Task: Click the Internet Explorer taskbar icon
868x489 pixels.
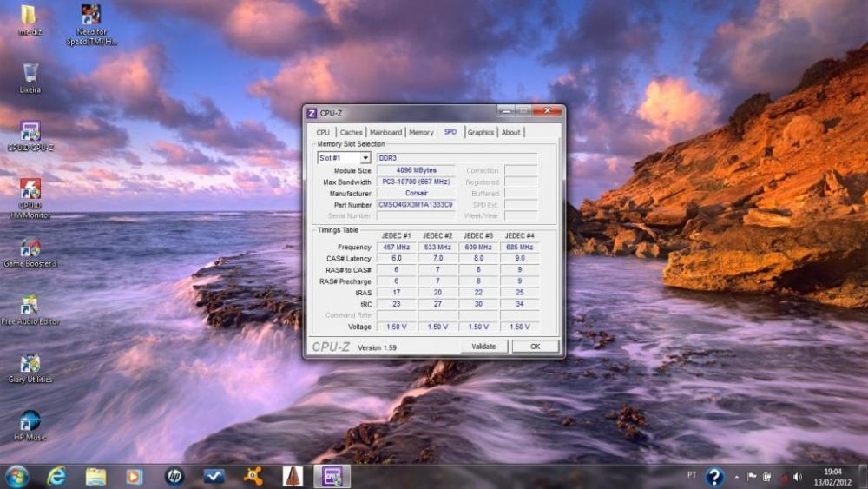Action: click(x=56, y=476)
